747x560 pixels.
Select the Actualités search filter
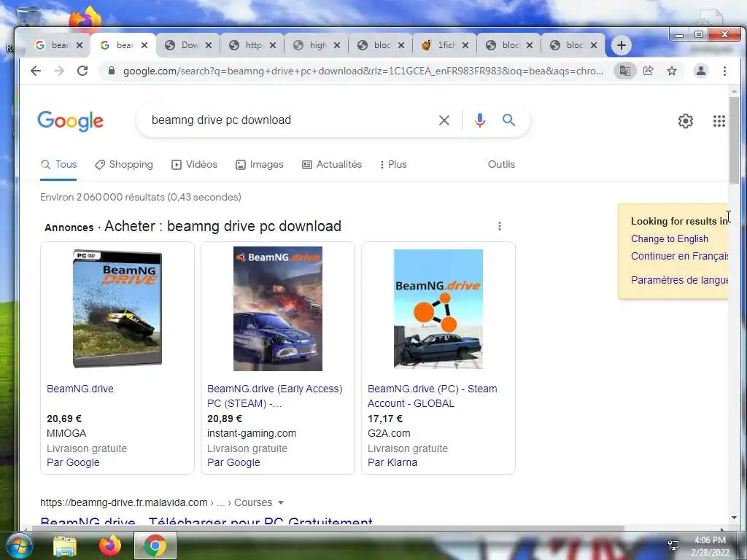(x=332, y=165)
